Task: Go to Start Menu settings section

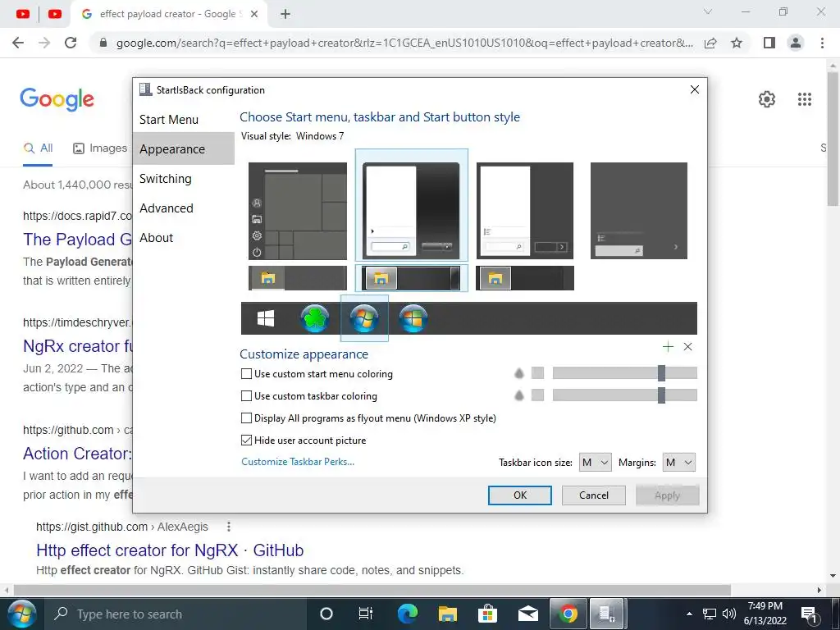Action: point(169,120)
